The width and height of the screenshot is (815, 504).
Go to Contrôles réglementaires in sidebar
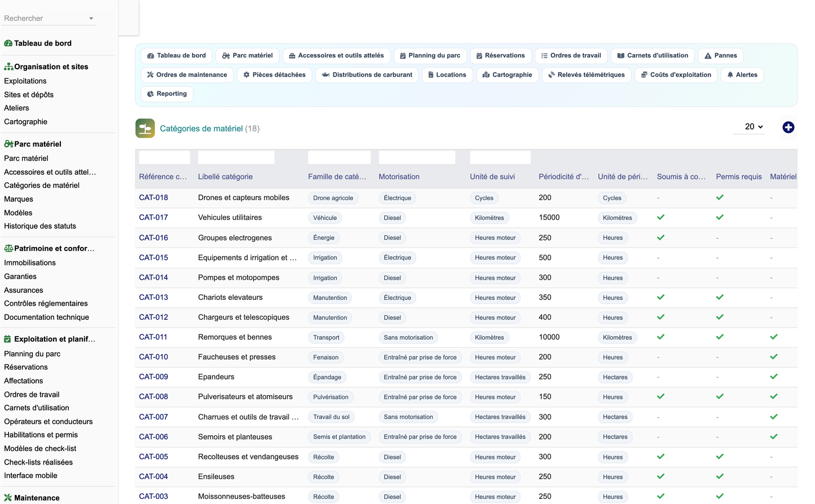coord(46,303)
